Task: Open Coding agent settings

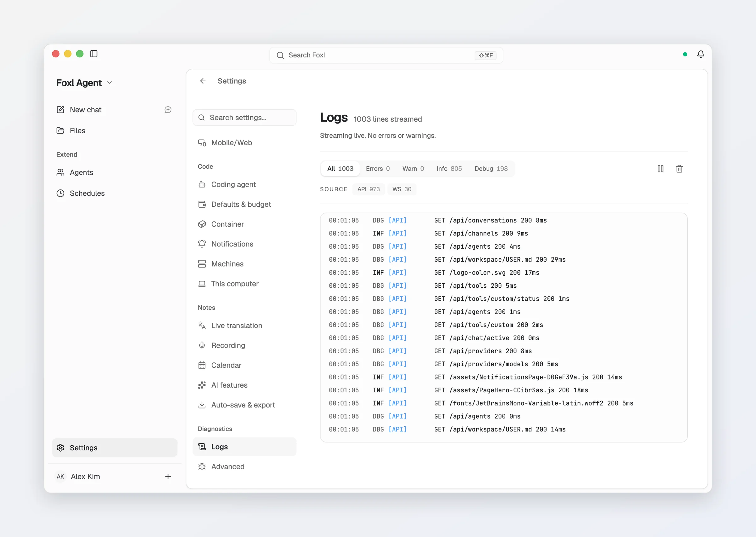Action: click(x=244, y=184)
